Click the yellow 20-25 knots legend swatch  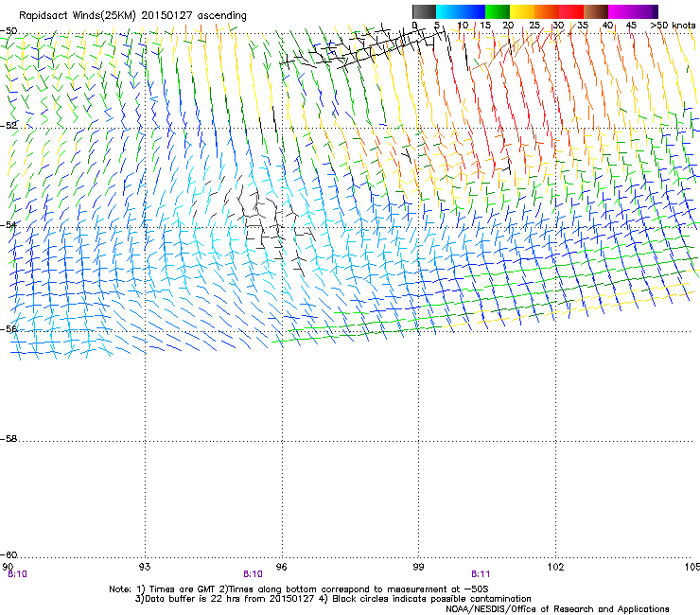click(522, 11)
